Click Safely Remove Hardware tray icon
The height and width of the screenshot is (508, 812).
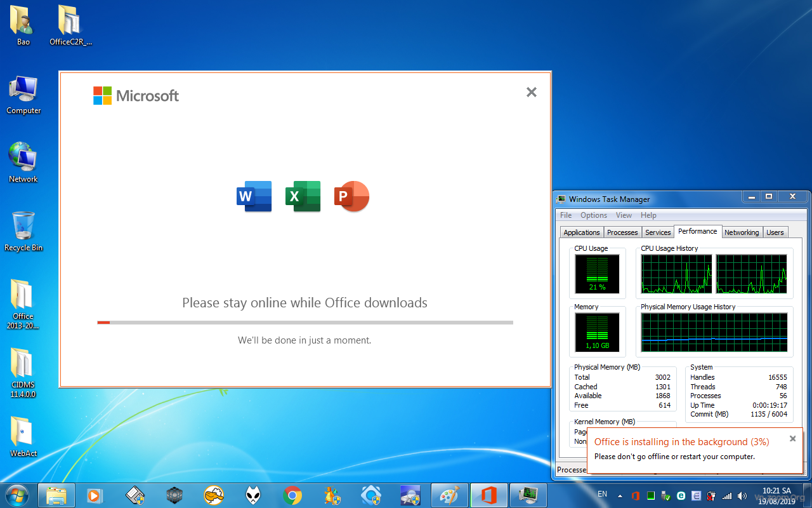coord(666,496)
